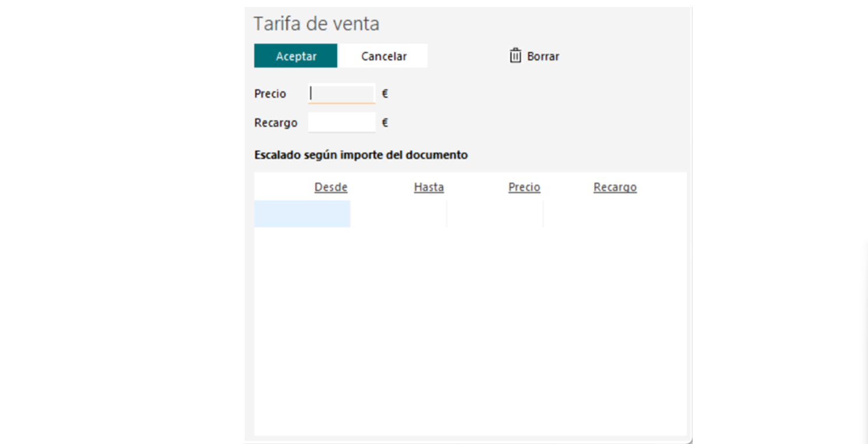Click the Recargo field label
The height and width of the screenshot is (444, 868).
coord(276,123)
